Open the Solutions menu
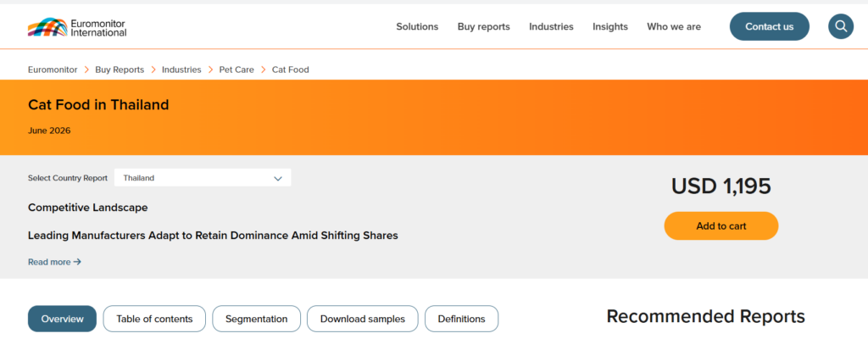The image size is (868, 339). click(x=417, y=26)
